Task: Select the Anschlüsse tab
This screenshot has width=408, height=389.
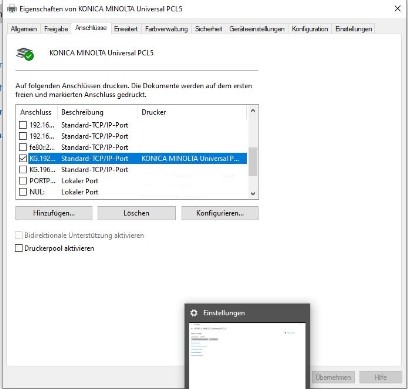Action: point(91,28)
